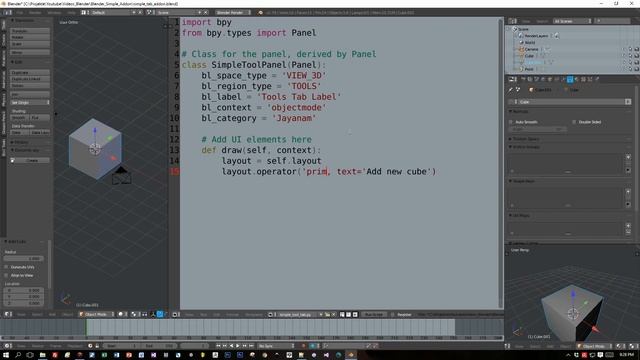Open the Object properties tab icon
Viewport: 640px width, 360px height.
[x=550, y=79]
